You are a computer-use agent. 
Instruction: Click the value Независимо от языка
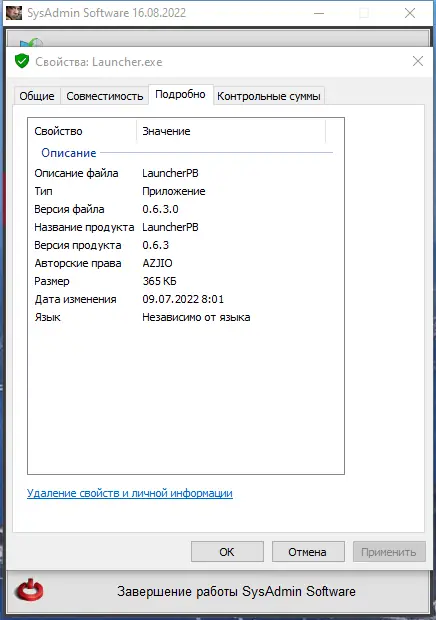coord(196,317)
